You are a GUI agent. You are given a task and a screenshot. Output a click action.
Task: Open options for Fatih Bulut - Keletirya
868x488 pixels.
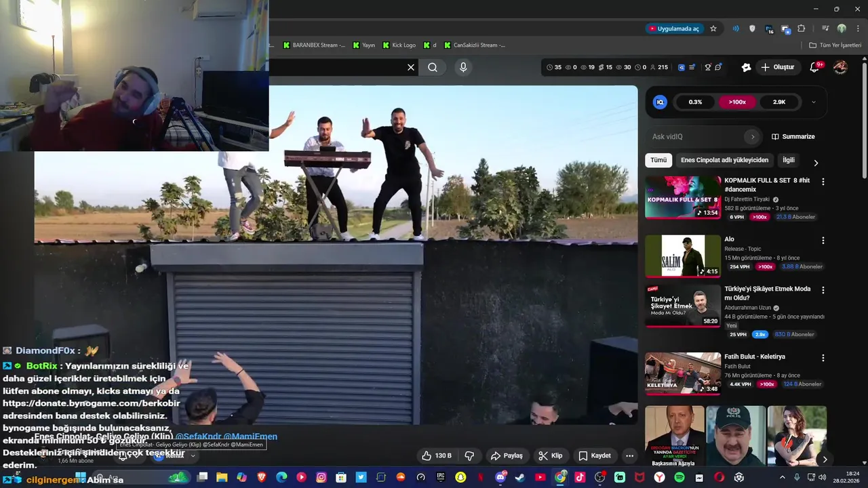pos(823,358)
